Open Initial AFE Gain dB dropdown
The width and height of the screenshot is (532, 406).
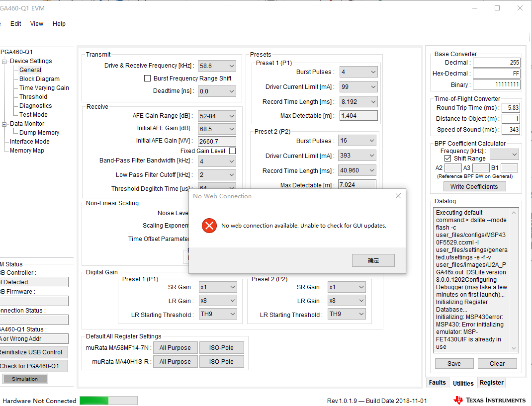pyautogui.click(x=217, y=129)
